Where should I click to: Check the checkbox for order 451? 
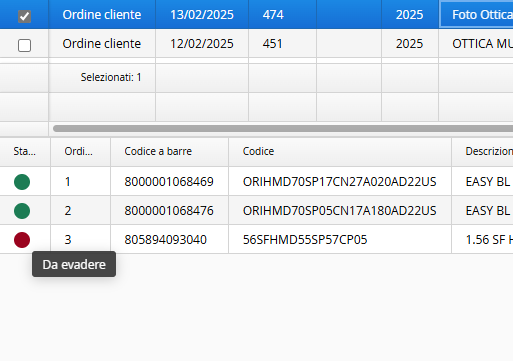point(24,45)
